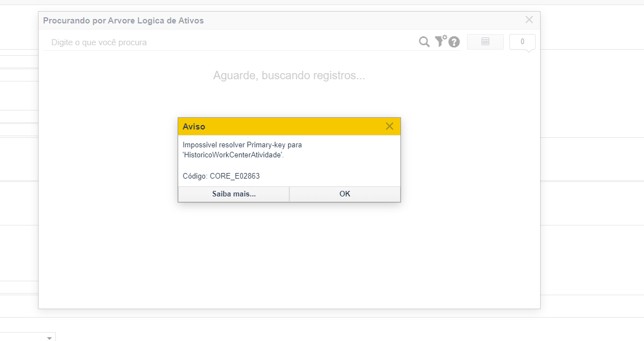Viewport: 644px width, 341px height.
Task: Click the 'Aguarde, buscando registros...' loading message
Action: (289, 75)
